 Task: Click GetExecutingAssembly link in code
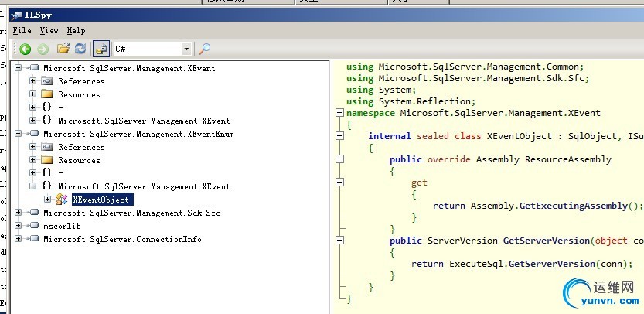(x=574, y=206)
